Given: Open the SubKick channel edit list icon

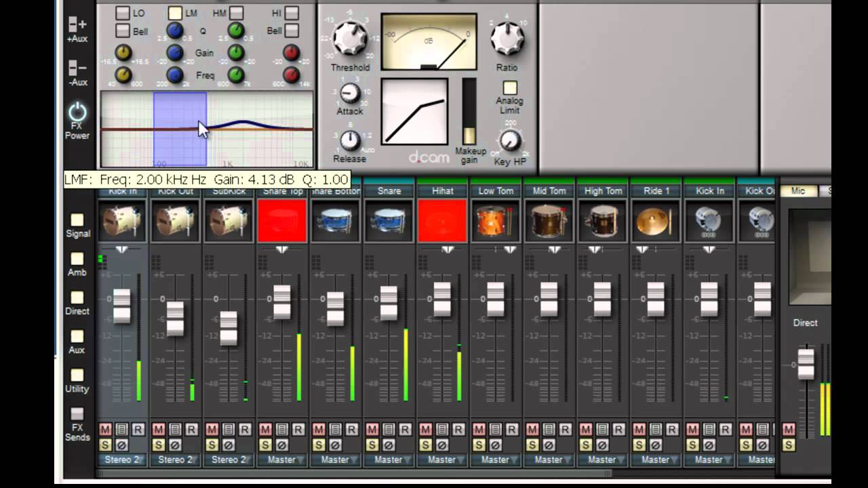Looking at the screenshot, I should (x=229, y=429).
